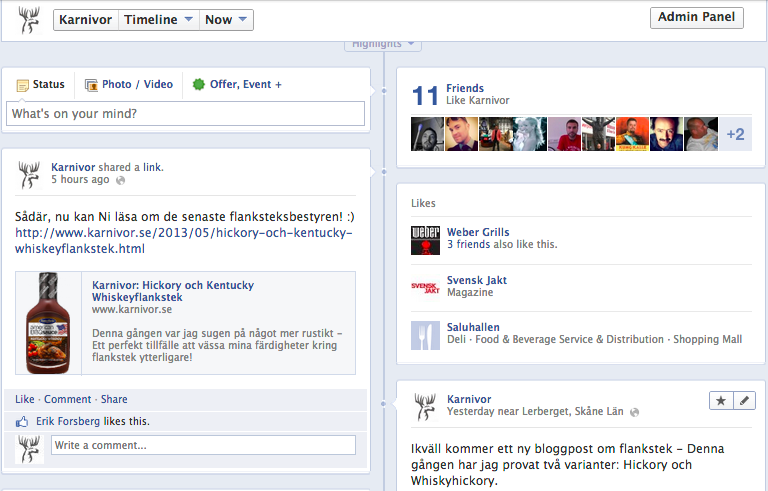The height and width of the screenshot is (491, 768).
Task: Select the Photo / Video composer tab
Action: 129,85
